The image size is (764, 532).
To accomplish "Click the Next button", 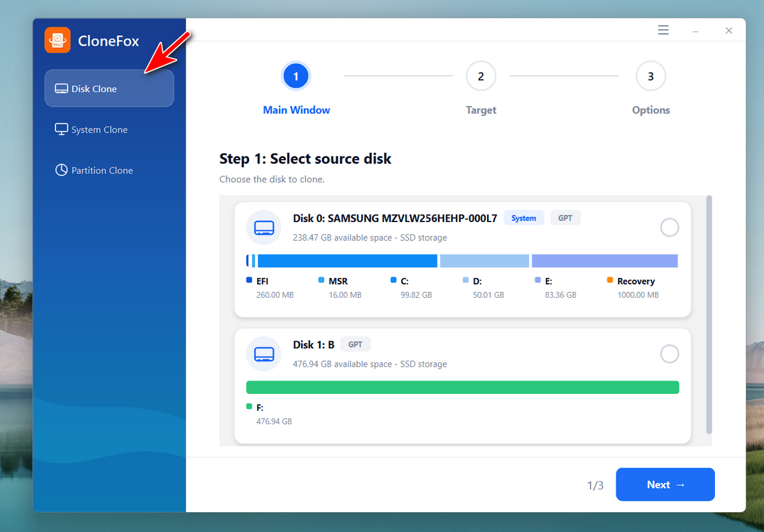I will [x=665, y=485].
